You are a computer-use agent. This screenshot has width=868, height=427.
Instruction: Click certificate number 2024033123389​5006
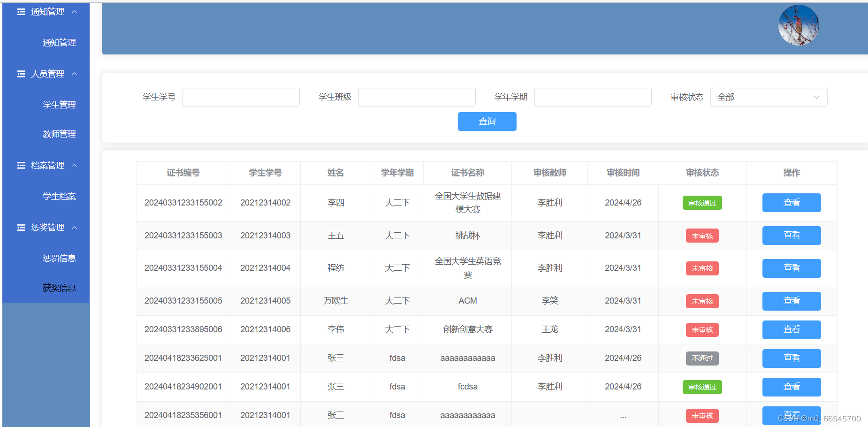coord(183,329)
